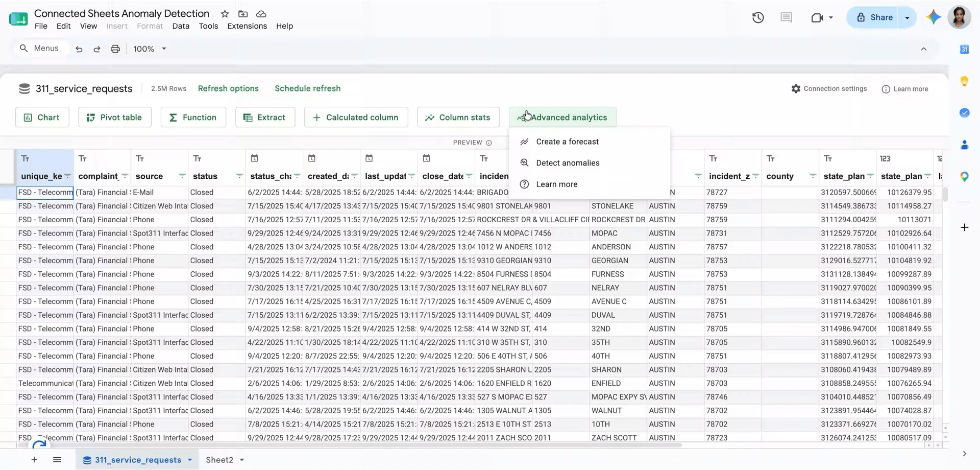Open the Tools menu

pos(208,26)
